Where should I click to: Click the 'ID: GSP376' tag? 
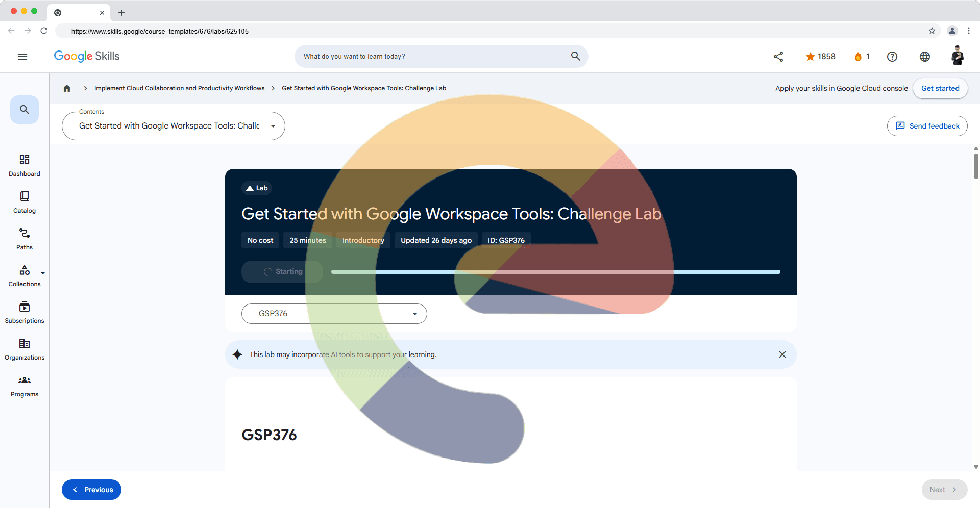(506, 240)
